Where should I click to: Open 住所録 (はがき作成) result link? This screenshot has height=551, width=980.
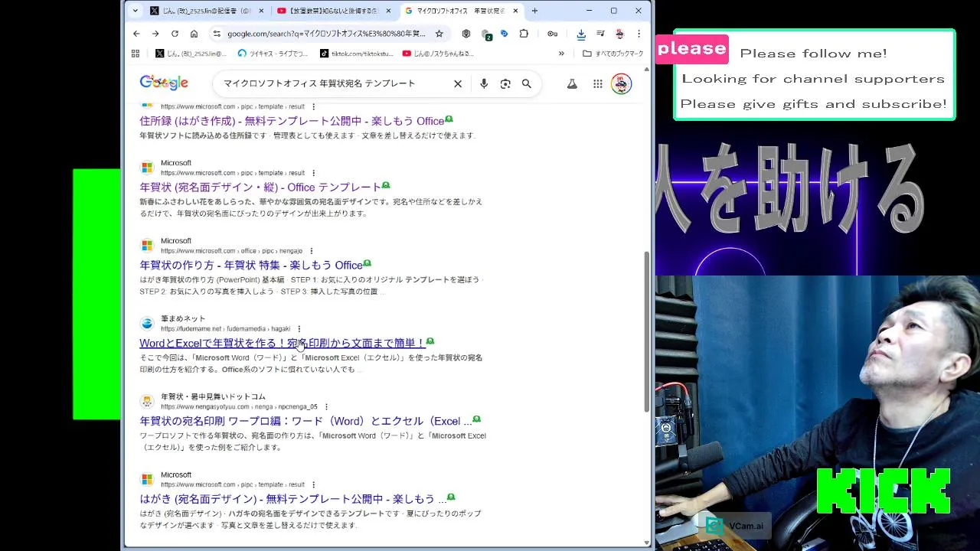pos(292,121)
